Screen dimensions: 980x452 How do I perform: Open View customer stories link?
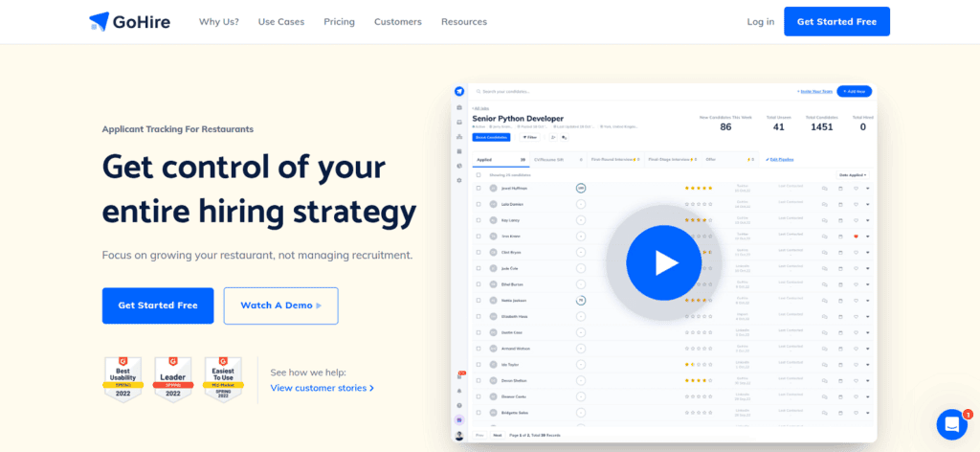[322, 388]
